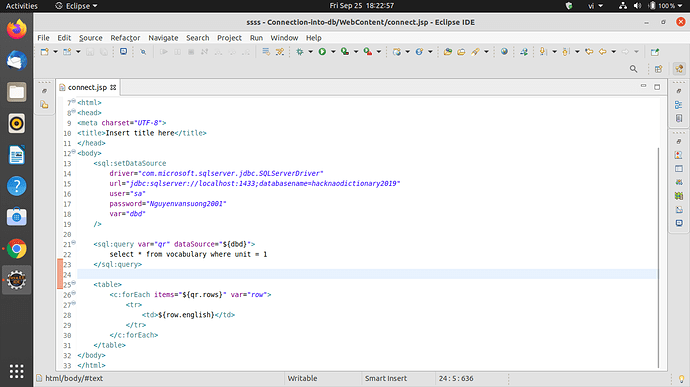Open Firefox from the dock
Viewport: 690px width, 387px height.
16,29
